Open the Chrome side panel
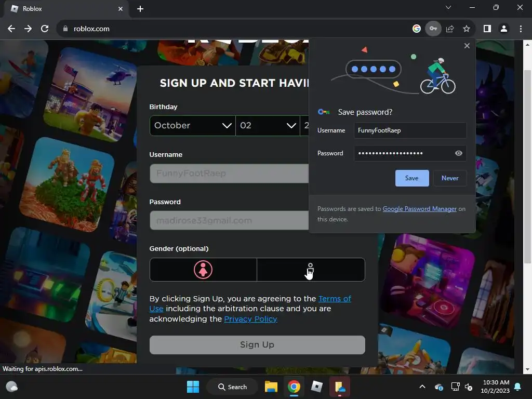This screenshot has height=399, width=532. (x=487, y=29)
